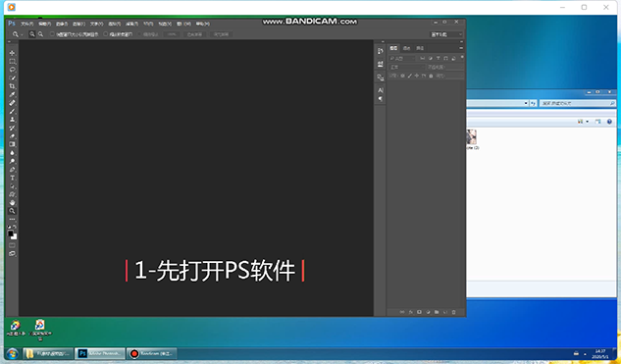Viewport: 621px width, 364px height.
Task: Switch to Channels tab
Action: [x=406, y=48]
